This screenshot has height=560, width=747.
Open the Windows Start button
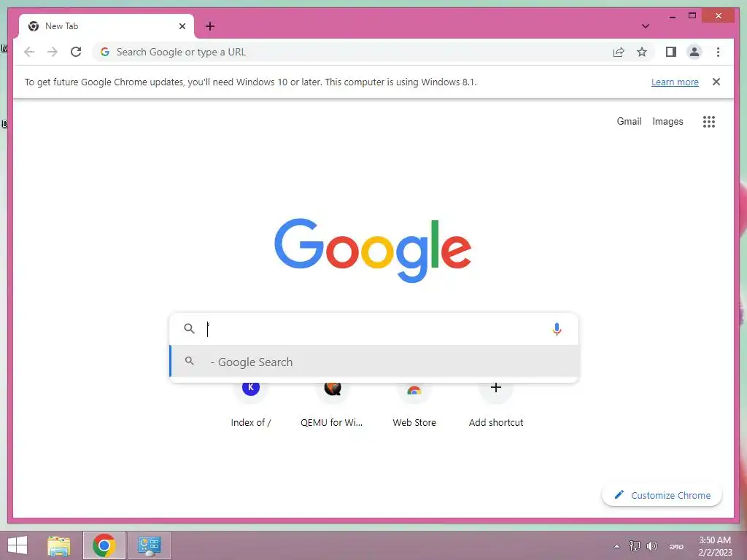[18, 545]
